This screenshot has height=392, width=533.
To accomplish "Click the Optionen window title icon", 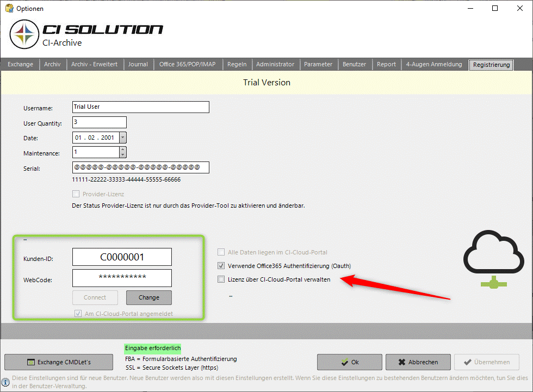I will point(9,9).
